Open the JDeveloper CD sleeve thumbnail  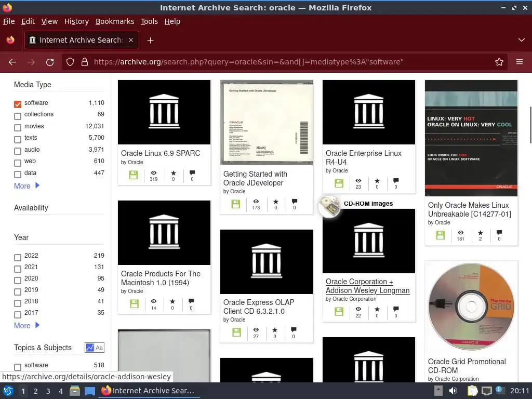click(267, 123)
